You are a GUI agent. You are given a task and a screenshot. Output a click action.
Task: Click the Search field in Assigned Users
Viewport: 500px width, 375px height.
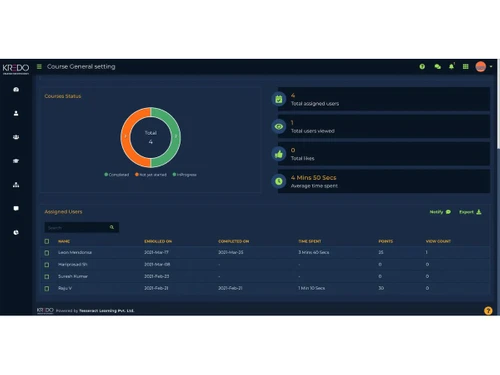pos(82,227)
